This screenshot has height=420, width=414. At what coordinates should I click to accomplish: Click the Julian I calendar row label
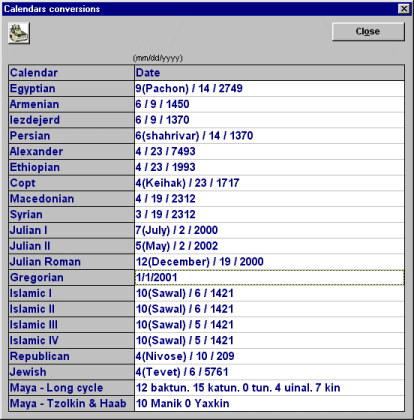click(x=71, y=230)
